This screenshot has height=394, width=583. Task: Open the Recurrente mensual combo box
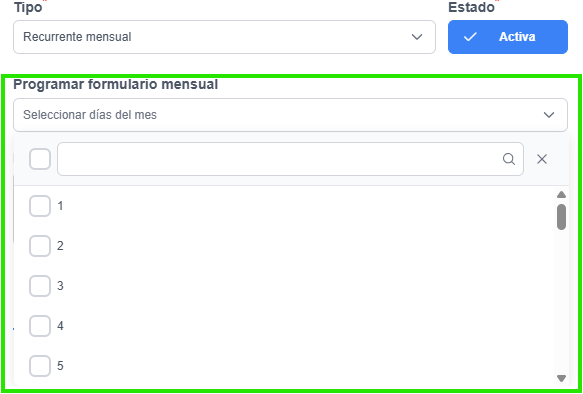click(x=224, y=37)
